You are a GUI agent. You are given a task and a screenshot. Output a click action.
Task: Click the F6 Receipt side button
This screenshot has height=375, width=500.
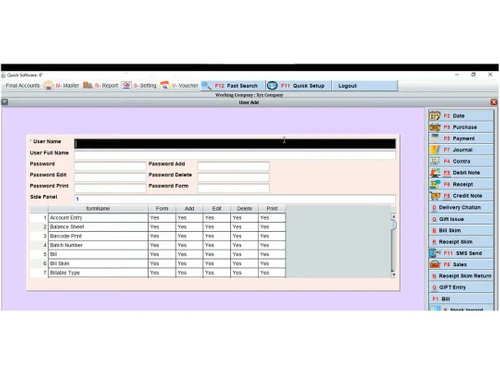[x=461, y=184]
